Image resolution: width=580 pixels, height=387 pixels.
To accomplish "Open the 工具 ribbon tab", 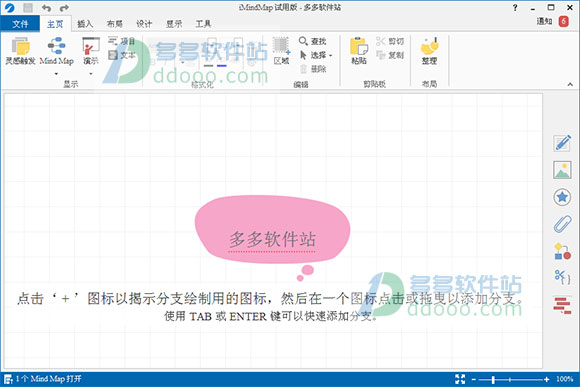I will click(203, 24).
